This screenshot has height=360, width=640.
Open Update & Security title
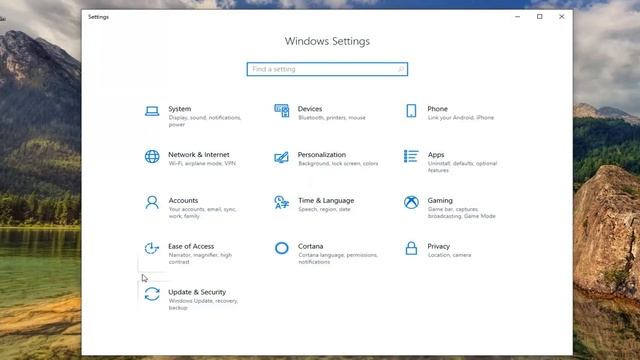tap(197, 292)
